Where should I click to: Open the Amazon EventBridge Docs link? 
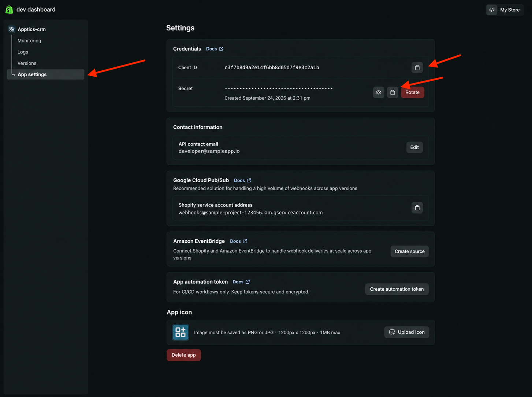tap(238, 241)
